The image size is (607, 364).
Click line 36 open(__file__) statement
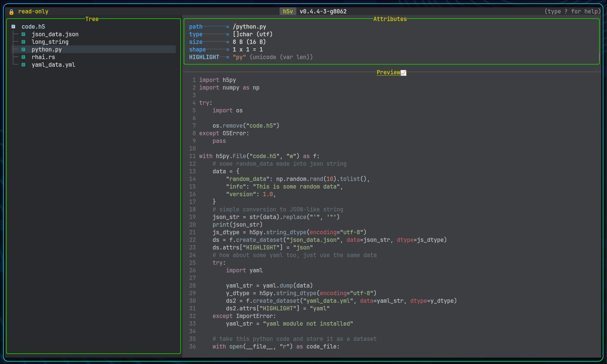(x=276, y=346)
